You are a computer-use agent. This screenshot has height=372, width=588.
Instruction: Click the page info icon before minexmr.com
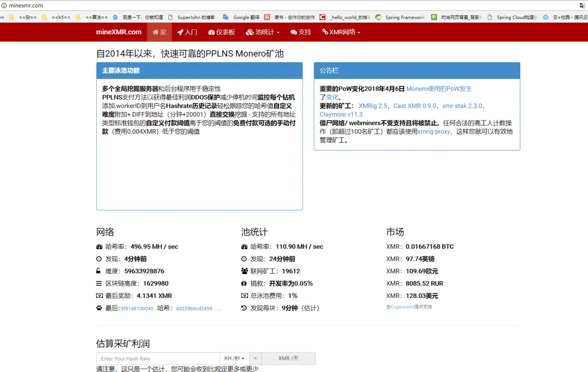click(4, 6)
